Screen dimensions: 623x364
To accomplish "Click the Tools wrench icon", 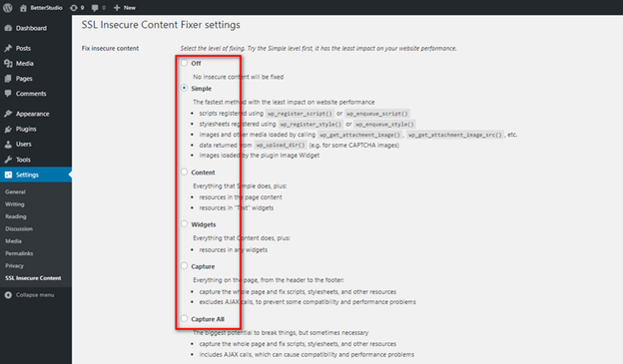I will click(8, 160).
